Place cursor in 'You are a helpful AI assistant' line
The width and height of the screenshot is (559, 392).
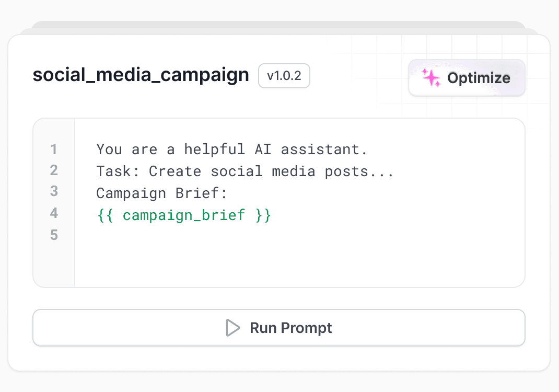tap(232, 149)
